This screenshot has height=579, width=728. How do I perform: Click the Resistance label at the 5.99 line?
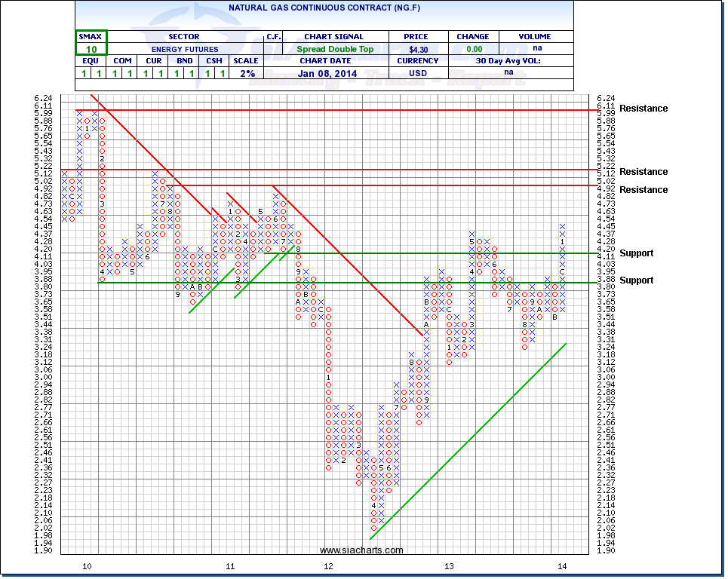pos(644,109)
